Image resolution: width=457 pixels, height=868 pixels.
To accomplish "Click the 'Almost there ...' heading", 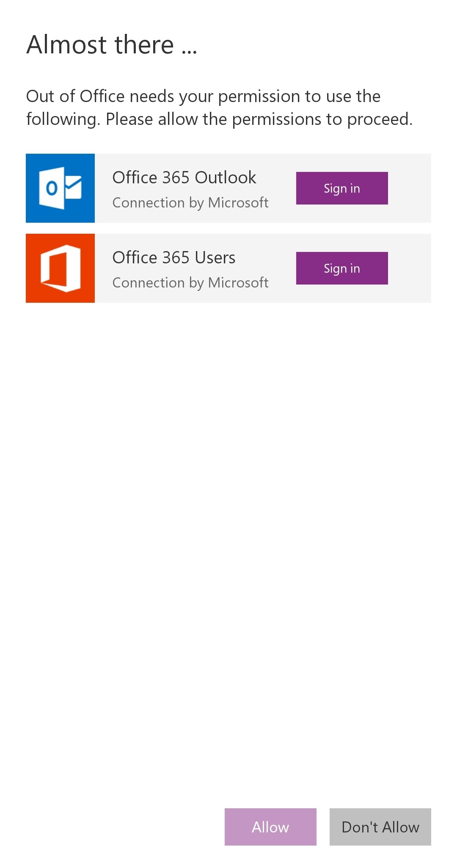I will pyautogui.click(x=112, y=44).
